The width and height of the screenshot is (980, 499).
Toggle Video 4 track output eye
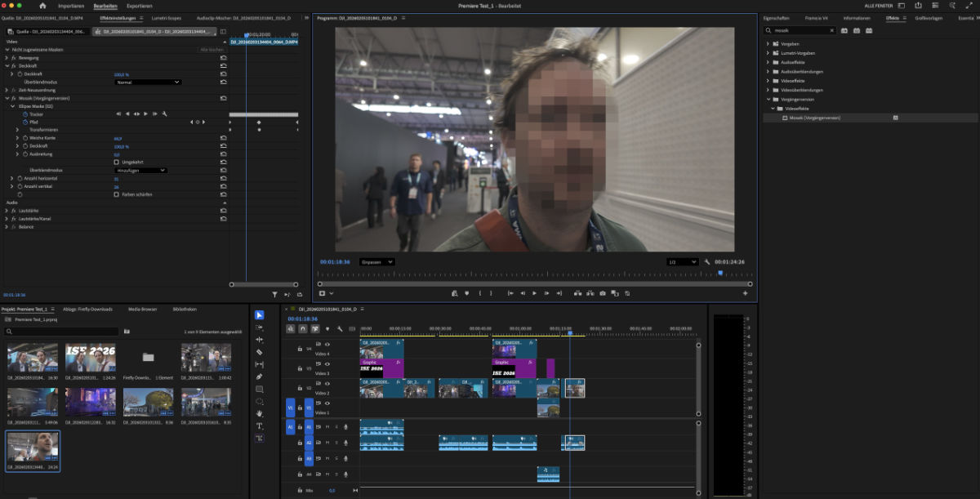[327, 345]
